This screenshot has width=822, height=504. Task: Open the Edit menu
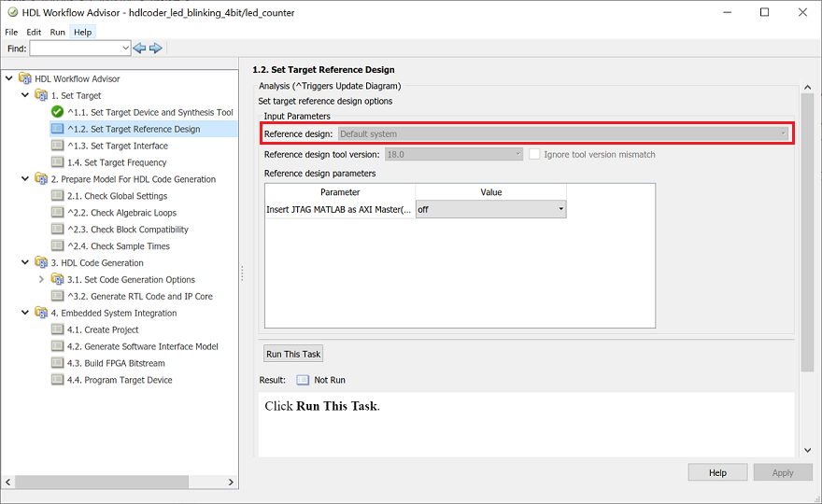tap(34, 32)
